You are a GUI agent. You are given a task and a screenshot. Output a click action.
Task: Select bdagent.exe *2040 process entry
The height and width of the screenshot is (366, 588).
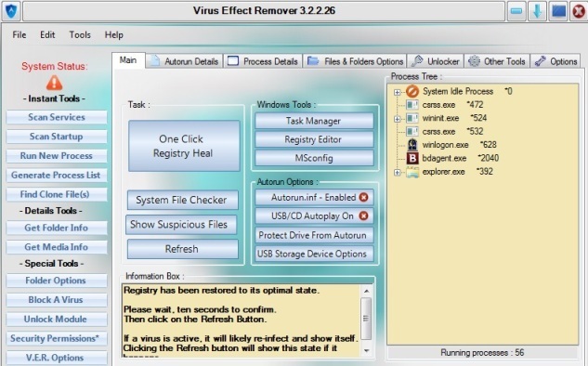point(461,158)
